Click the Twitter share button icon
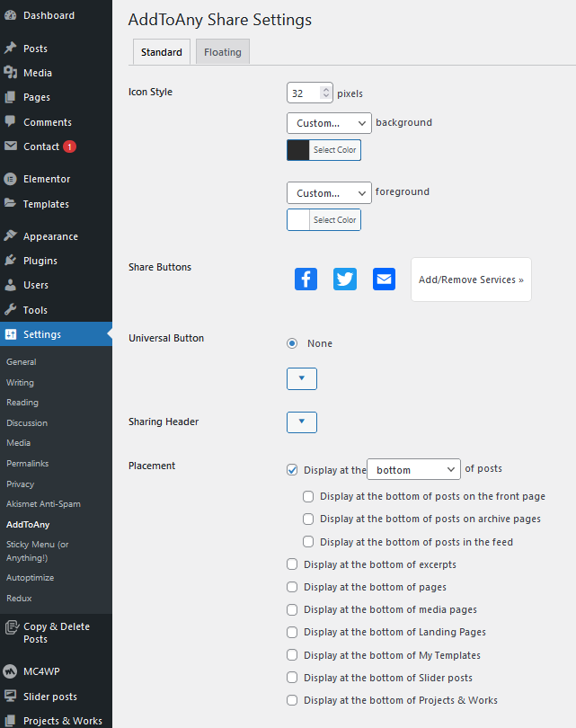The width and height of the screenshot is (576, 728). pos(345,279)
